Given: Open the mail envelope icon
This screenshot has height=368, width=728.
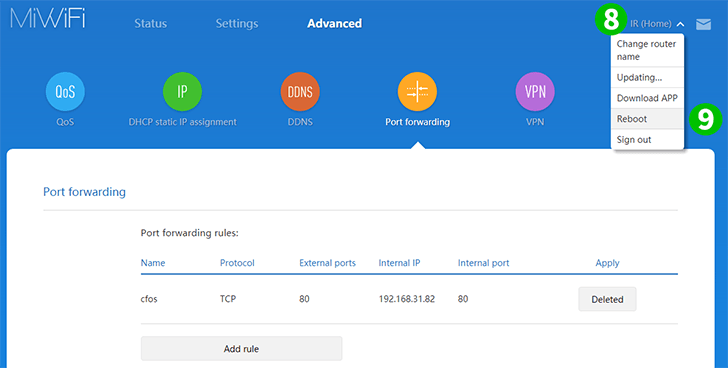Looking at the screenshot, I should (x=703, y=24).
